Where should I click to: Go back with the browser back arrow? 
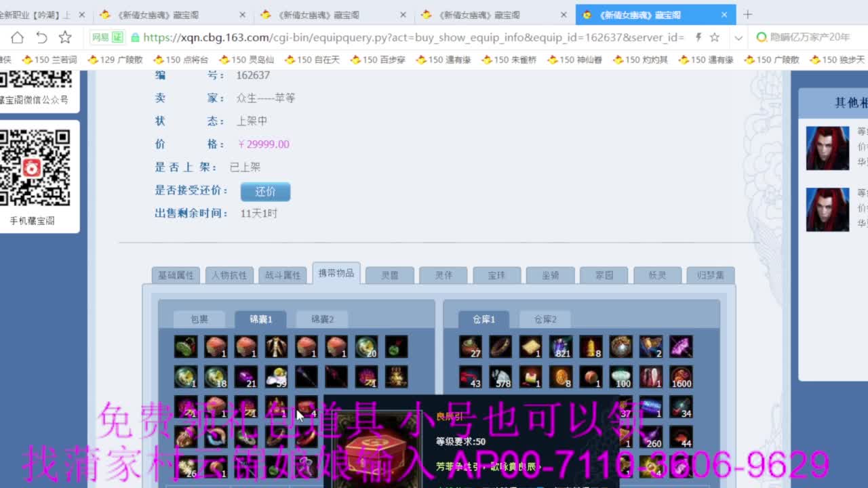click(41, 37)
